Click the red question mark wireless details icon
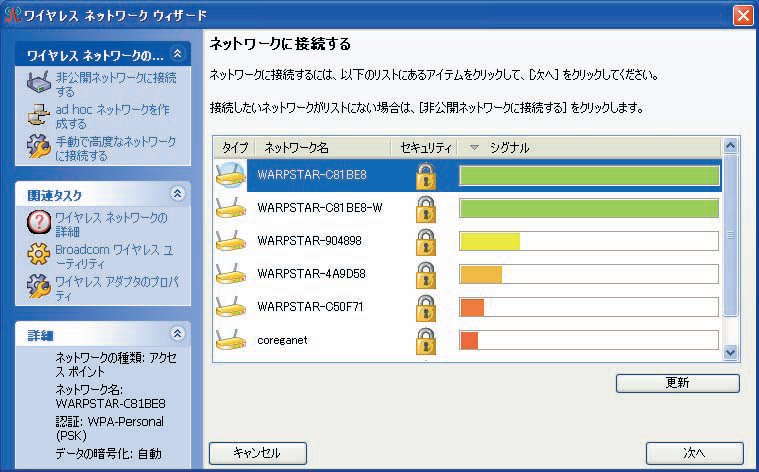This screenshot has width=759, height=472. tap(39, 222)
